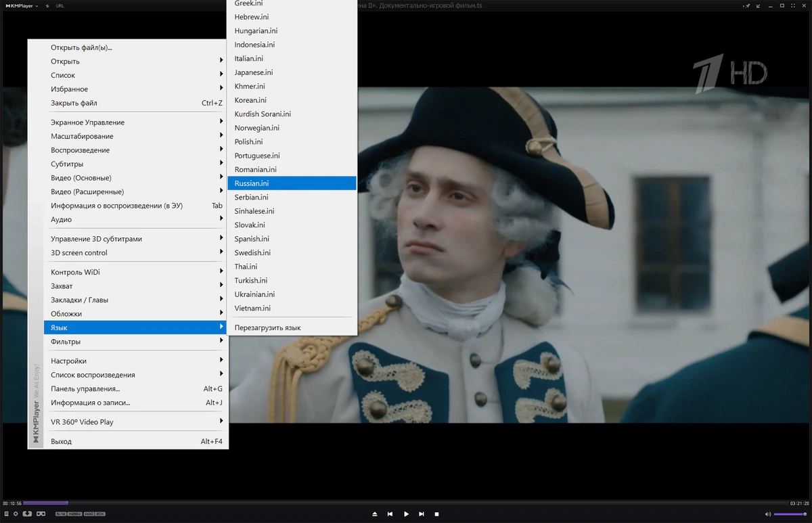Image resolution: width=812 pixels, height=523 pixels.
Task: Click the previous track button
Action: point(390,514)
